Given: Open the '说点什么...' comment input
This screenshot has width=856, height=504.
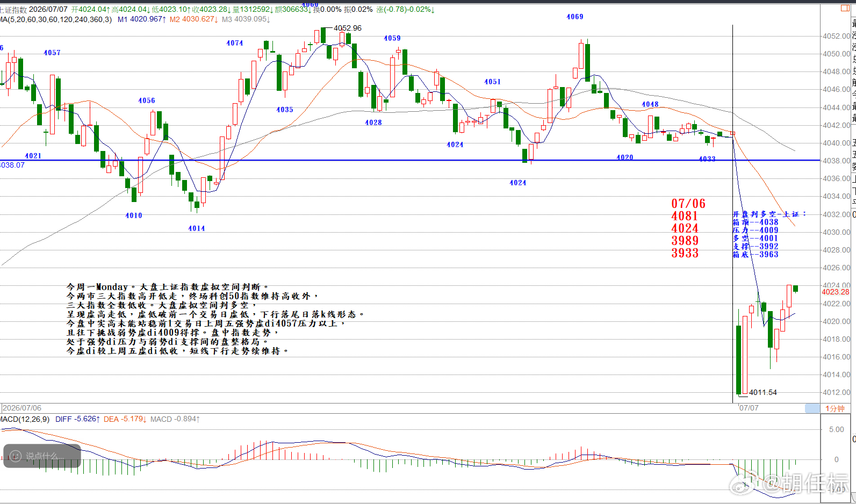Looking at the screenshot, I should (x=42, y=456).
